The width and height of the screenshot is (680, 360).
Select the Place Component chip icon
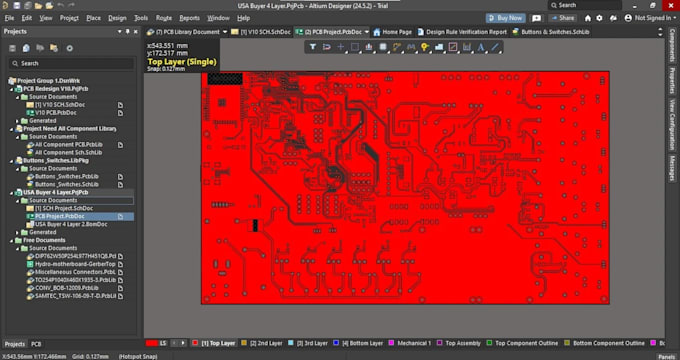383,47
